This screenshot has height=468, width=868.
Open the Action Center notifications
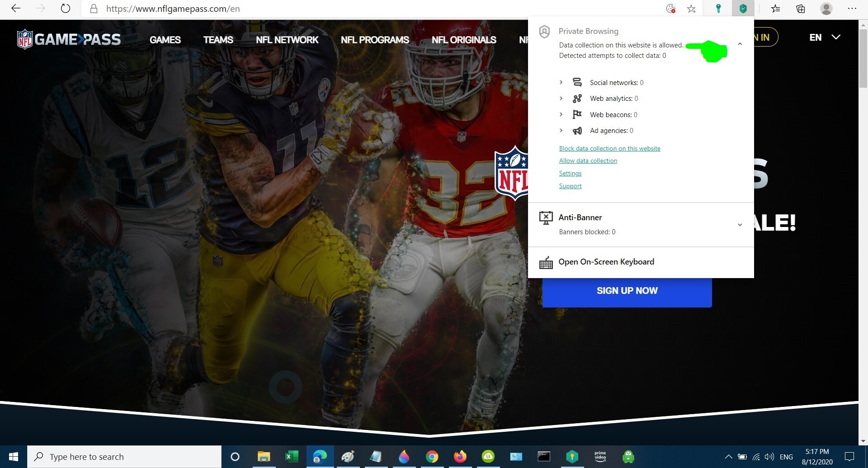click(849, 457)
